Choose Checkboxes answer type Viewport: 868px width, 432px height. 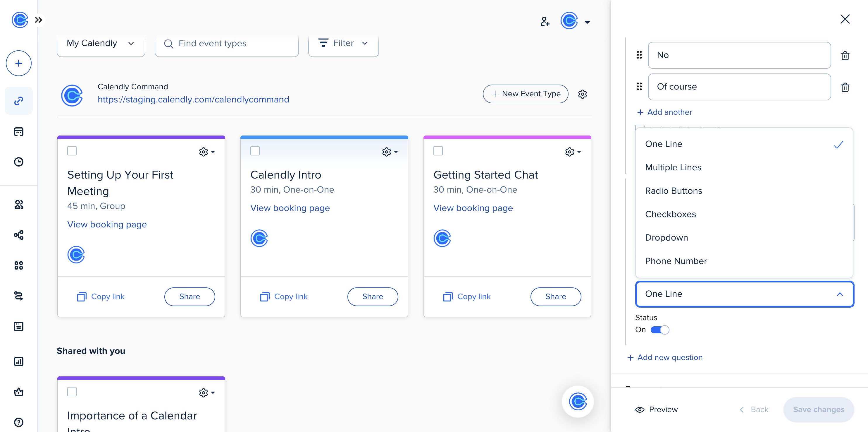point(744,214)
